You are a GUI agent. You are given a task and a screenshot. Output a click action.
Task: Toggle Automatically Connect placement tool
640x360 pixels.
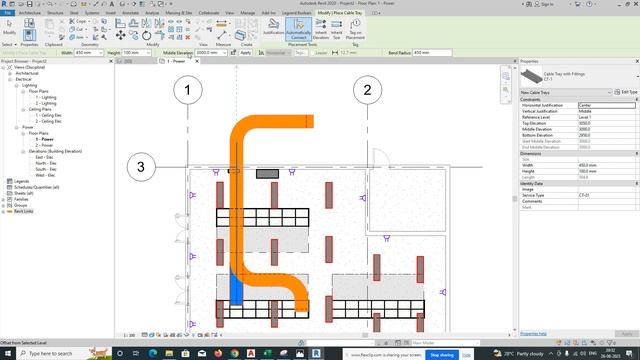click(298, 29)
